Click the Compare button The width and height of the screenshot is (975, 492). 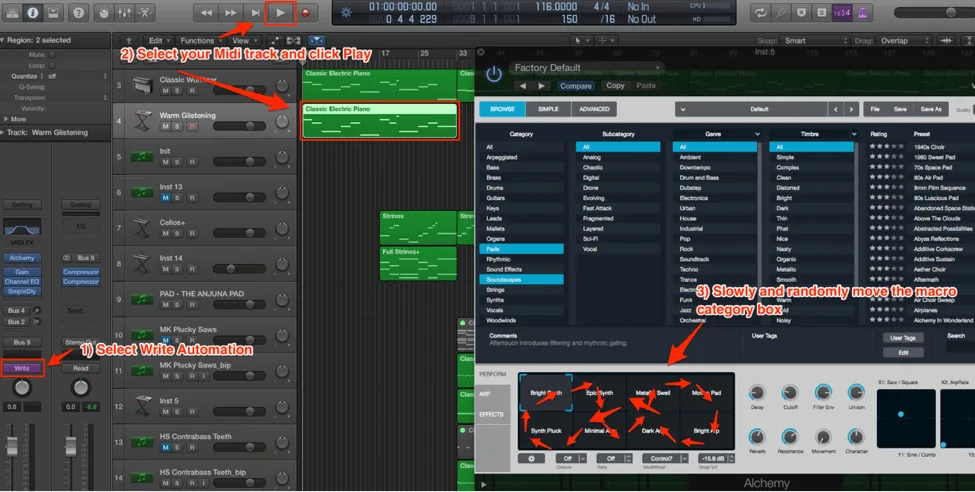pos(576,86)
